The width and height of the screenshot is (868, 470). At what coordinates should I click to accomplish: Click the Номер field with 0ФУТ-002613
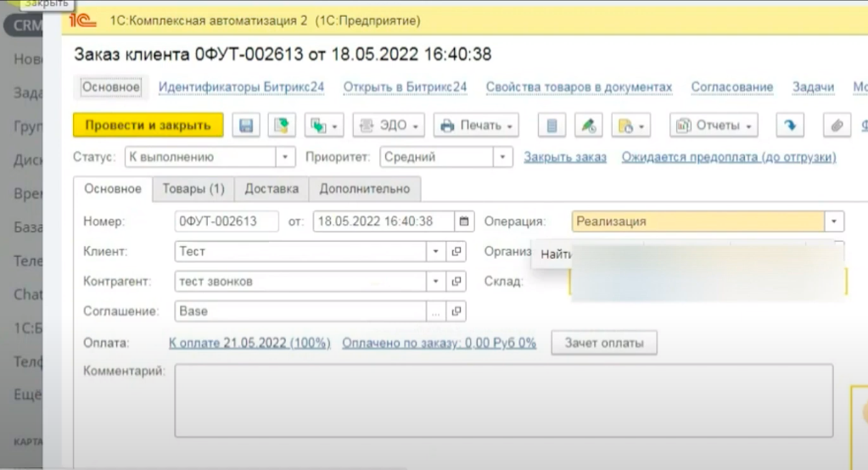[x=227, y=221]
